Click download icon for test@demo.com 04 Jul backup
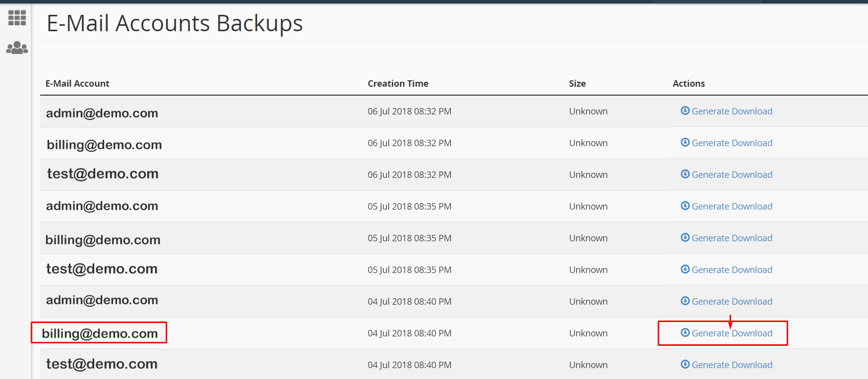 (x=685, y=364)
